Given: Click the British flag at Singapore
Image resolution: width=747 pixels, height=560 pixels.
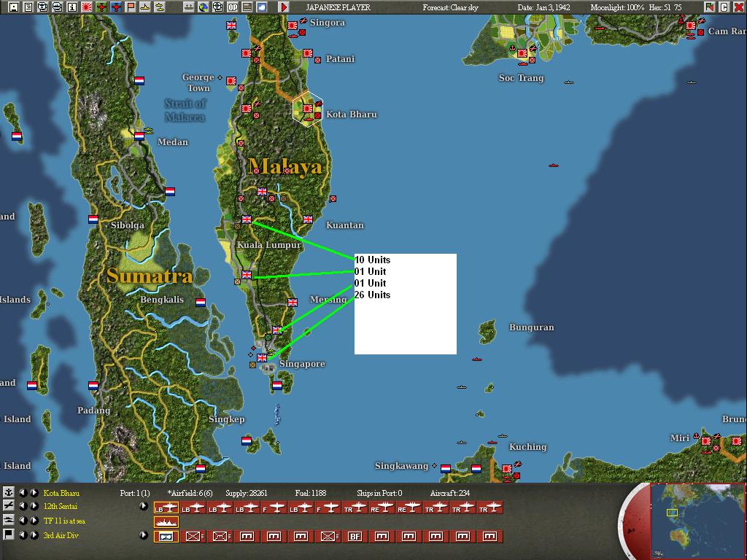Looking at the screenshot, I should 262,357.
